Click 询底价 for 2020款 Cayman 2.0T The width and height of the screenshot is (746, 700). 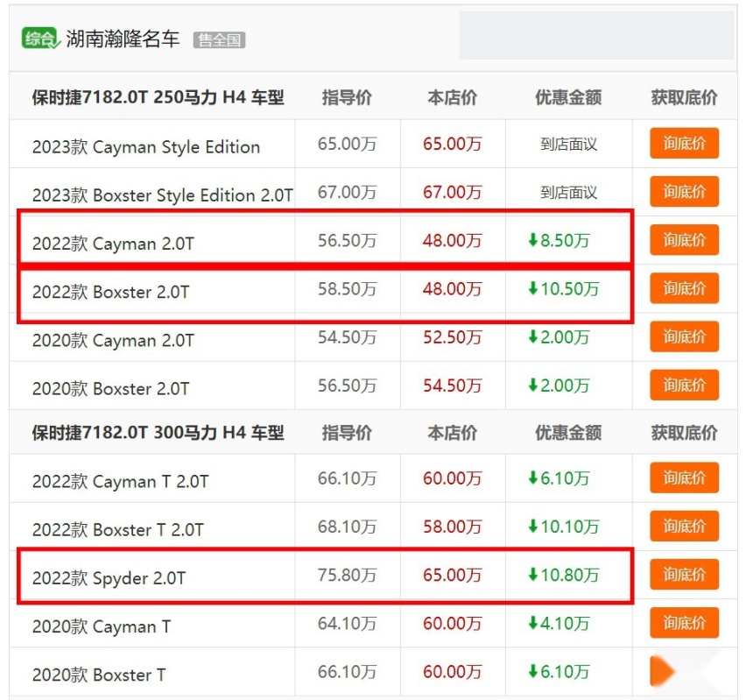tap(684, 336)
